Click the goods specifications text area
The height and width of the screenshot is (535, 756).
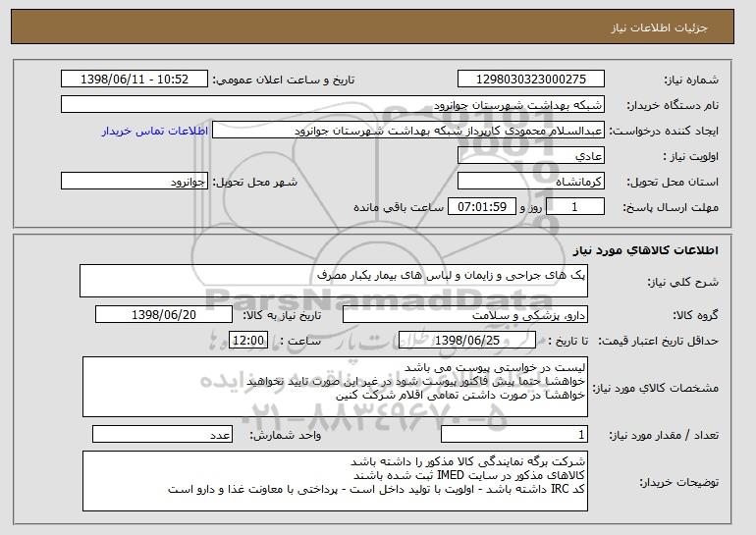click(335, 387)
